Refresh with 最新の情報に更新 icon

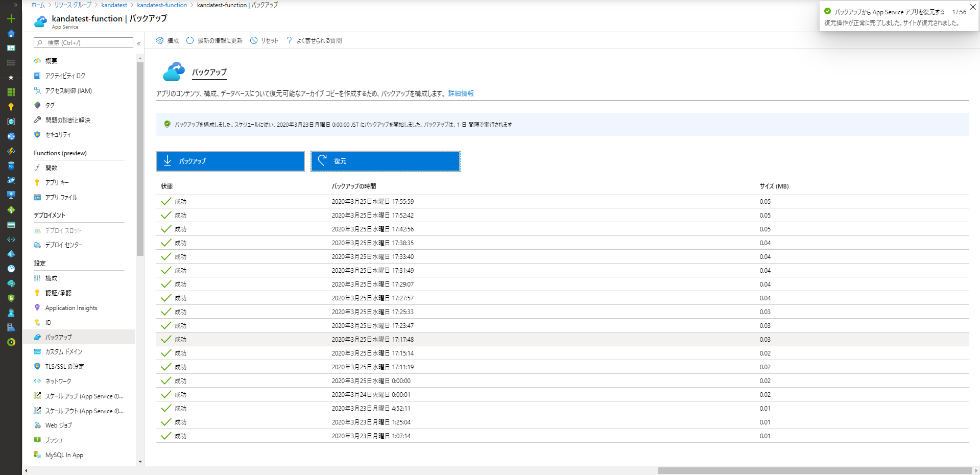(190, 40)
